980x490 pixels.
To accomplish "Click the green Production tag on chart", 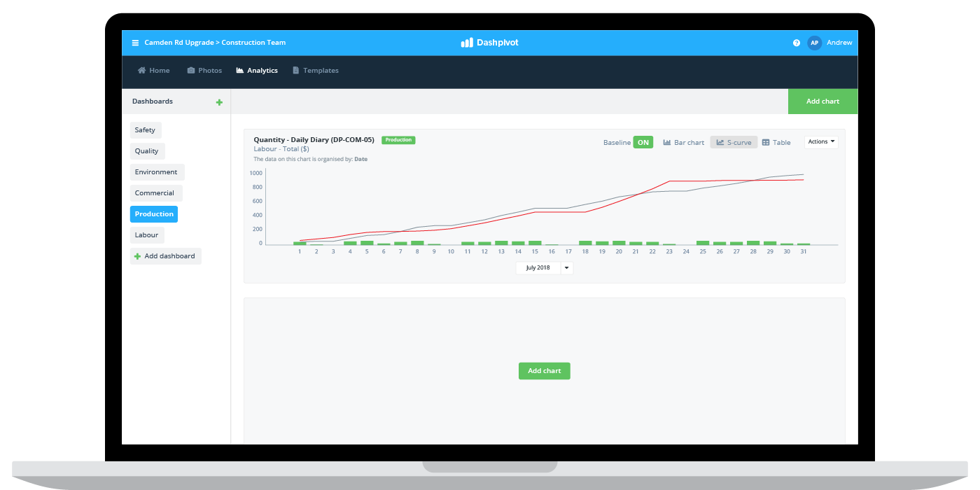I will [398, 140].
